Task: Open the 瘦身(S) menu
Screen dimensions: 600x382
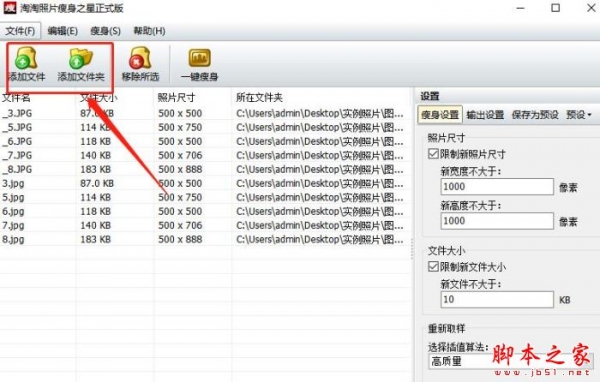Action: [105, 31]
